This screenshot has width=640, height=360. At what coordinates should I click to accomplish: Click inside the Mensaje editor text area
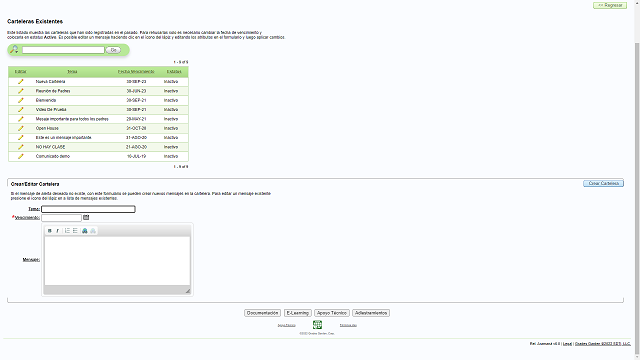[117, 261]
